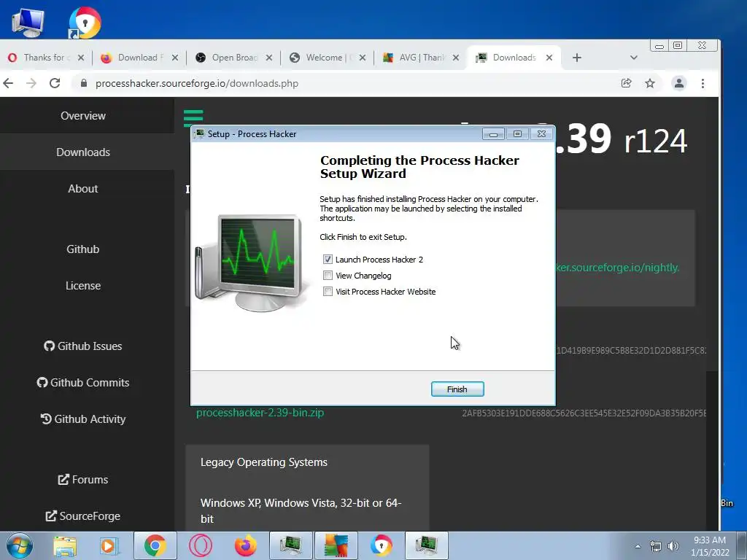Open the Github sidebar link

pyautogui.click(x=83, y=249)
